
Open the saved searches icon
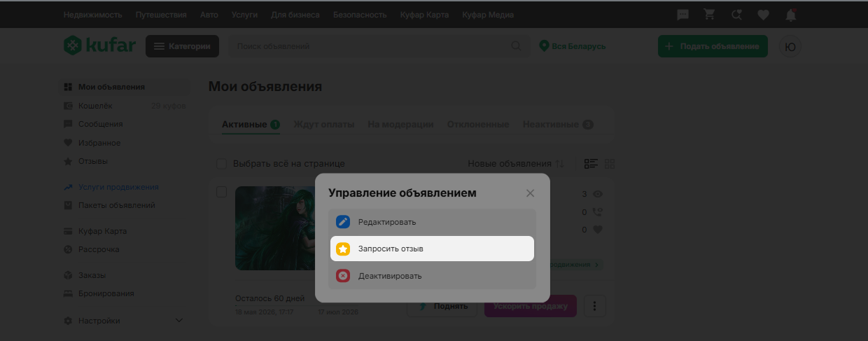point(736,15)
